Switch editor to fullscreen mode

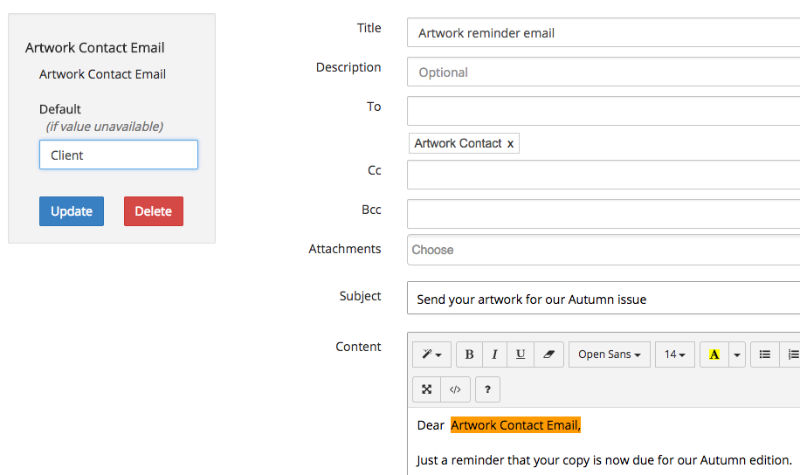coord(427,389)
